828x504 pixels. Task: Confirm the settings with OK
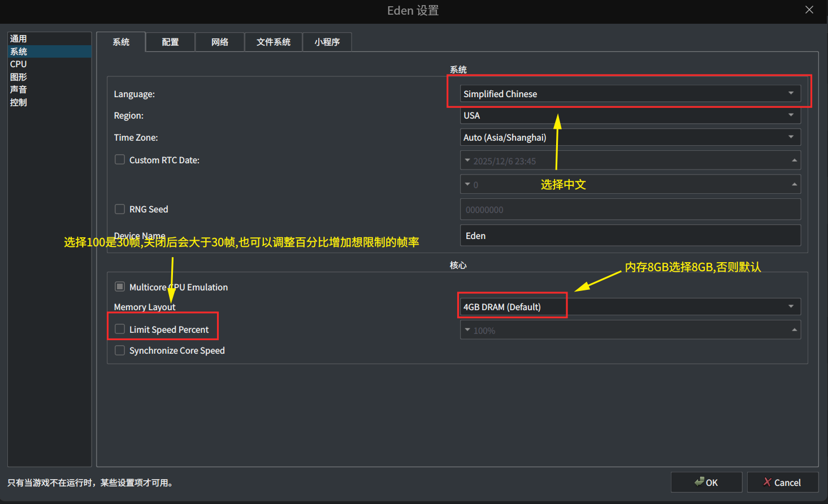pyautogui.click(x=706, y=483)
